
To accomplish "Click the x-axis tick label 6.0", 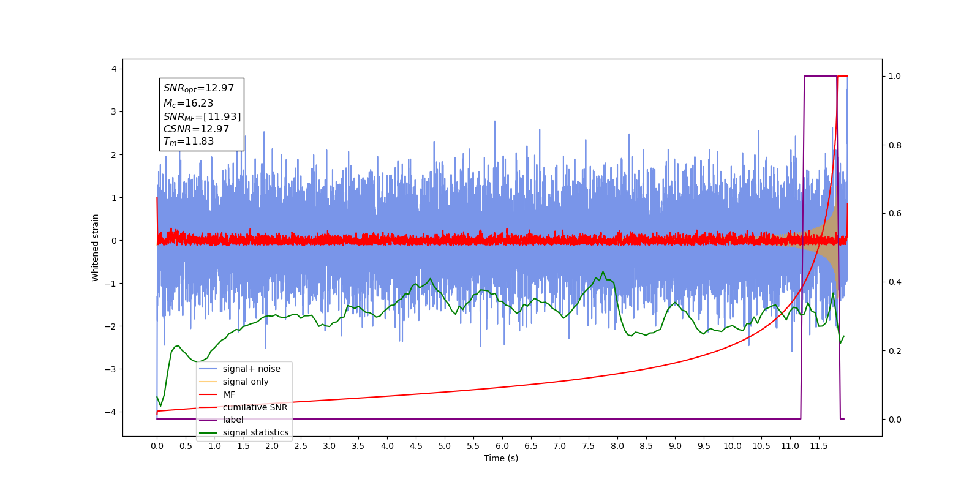I will coord(502,446).
